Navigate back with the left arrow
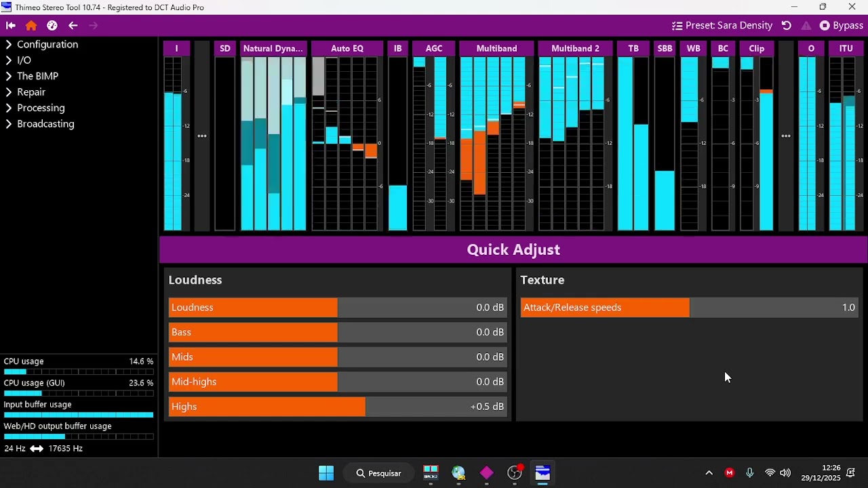 [73, 26]
